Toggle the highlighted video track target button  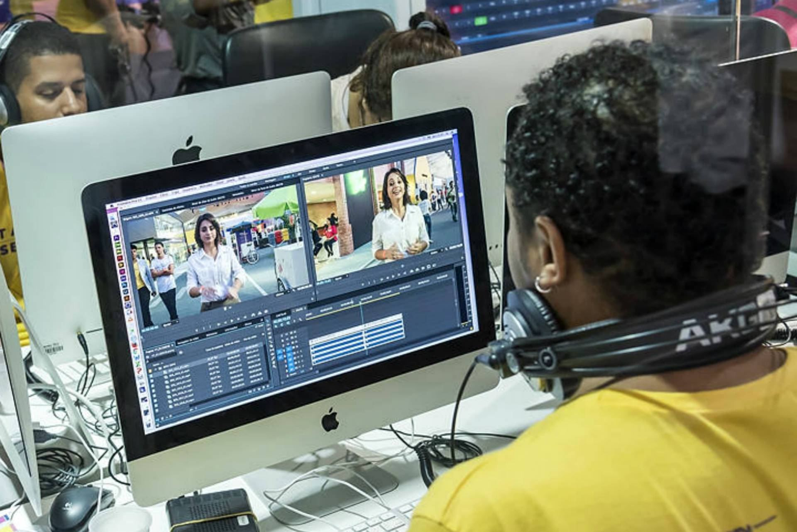coord(289,349)
